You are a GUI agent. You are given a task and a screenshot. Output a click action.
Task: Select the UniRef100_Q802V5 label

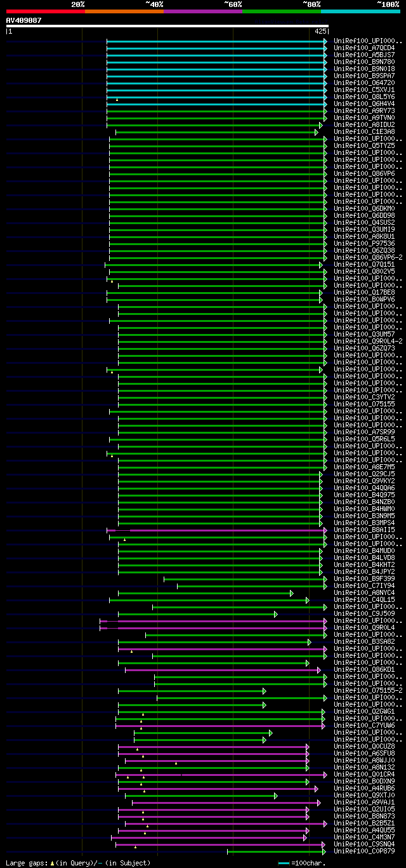[364, 271]
